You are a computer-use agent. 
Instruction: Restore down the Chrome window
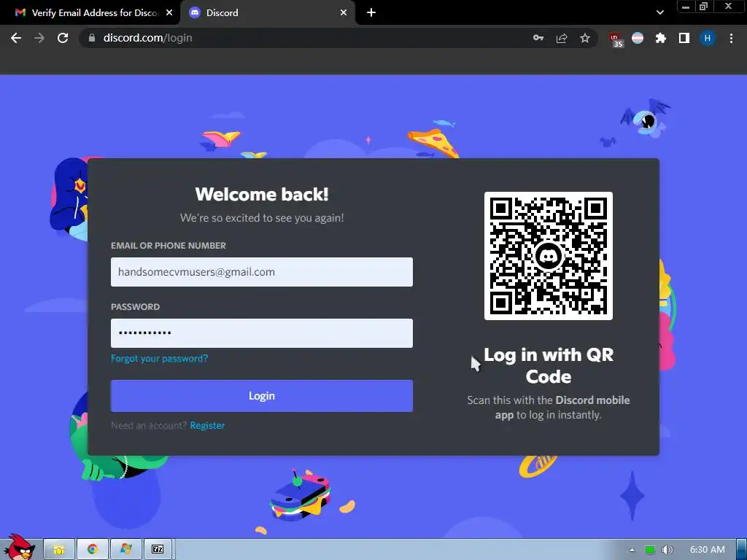point(703,7)
